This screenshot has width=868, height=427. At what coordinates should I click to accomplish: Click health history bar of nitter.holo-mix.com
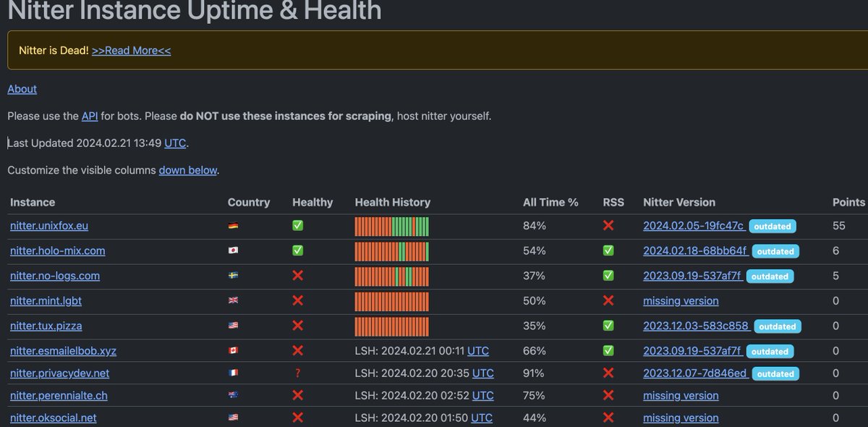392,251
